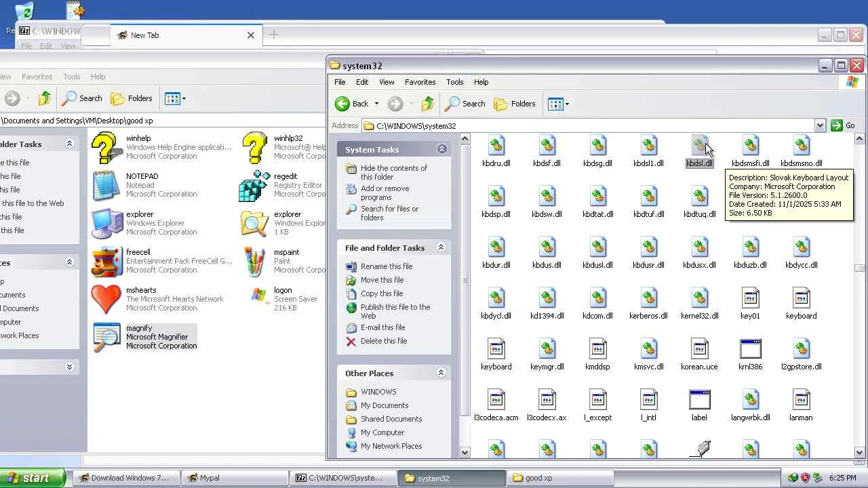
Task: Click Hide the contents of this folder
Action: click(394, 172)
